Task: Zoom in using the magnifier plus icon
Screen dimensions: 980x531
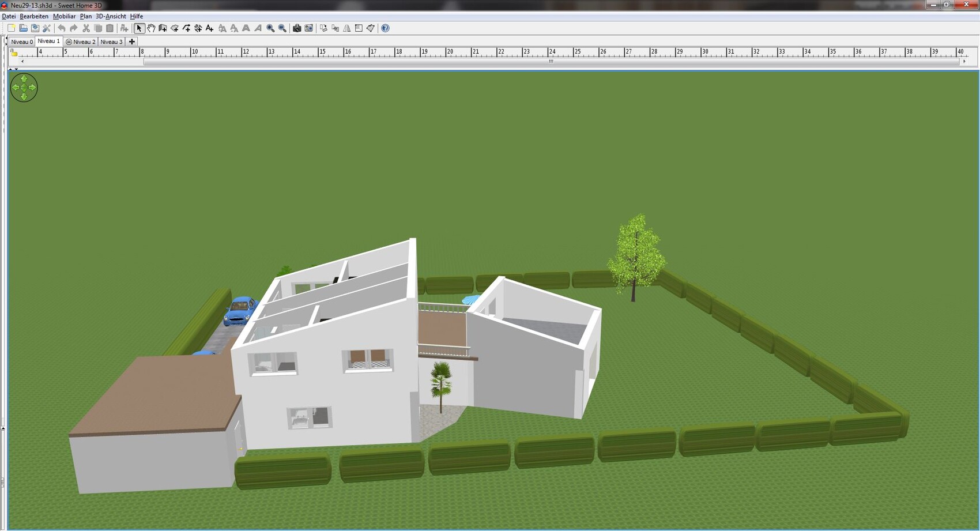Action: (270, 28)
